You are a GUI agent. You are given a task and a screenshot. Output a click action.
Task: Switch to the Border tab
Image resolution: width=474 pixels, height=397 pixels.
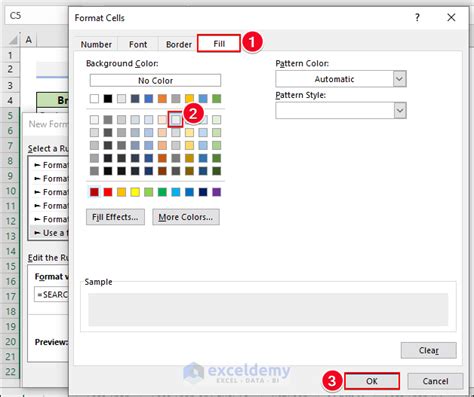click(179, 44)
